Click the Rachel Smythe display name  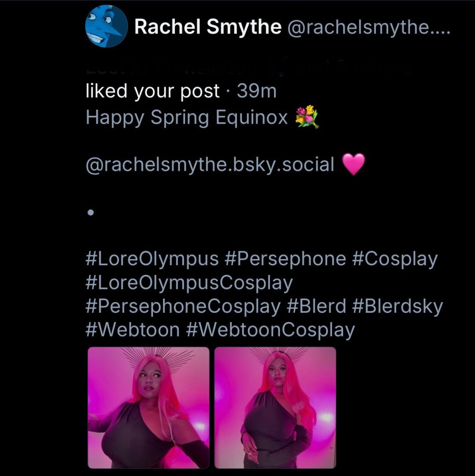click(208, 27)
